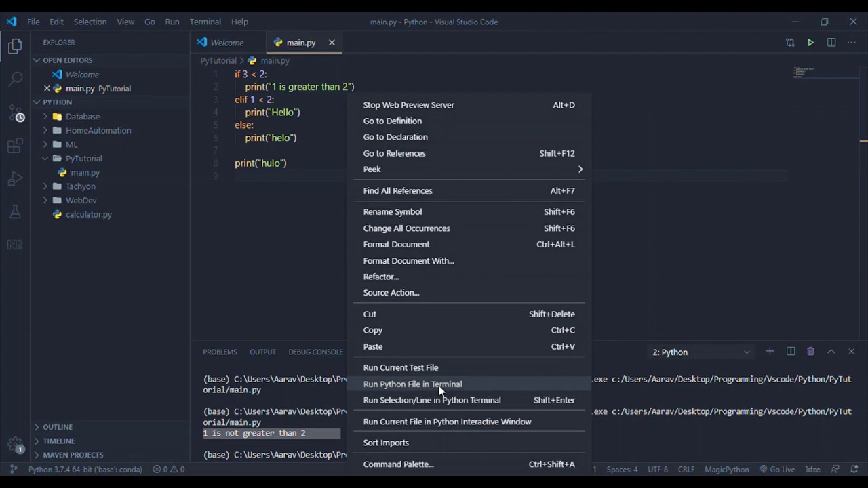
Task: Switch to the Problems panel tab
Action: point(220,352)
